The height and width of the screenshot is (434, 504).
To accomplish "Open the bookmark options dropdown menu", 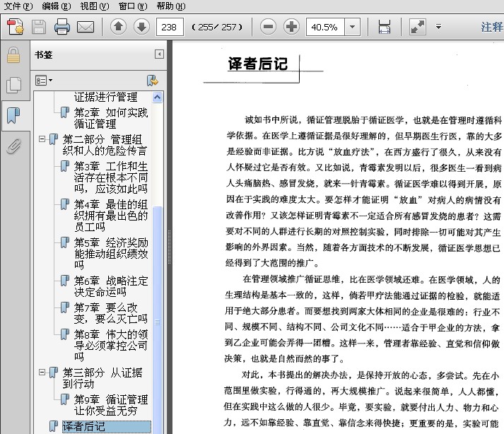I will coord(44,81).
